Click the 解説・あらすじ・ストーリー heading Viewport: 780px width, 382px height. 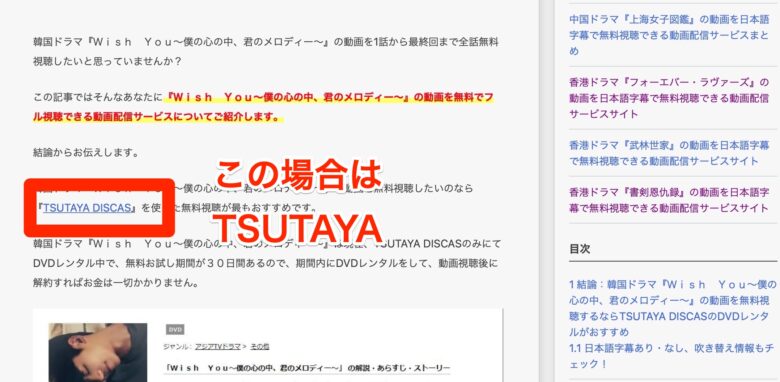tap(307, 368)
